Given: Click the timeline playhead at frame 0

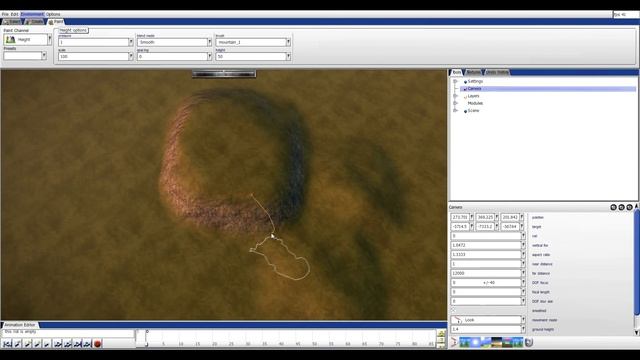Looking at the screenshot, I should pyautogui.click(x=147, y=338).
